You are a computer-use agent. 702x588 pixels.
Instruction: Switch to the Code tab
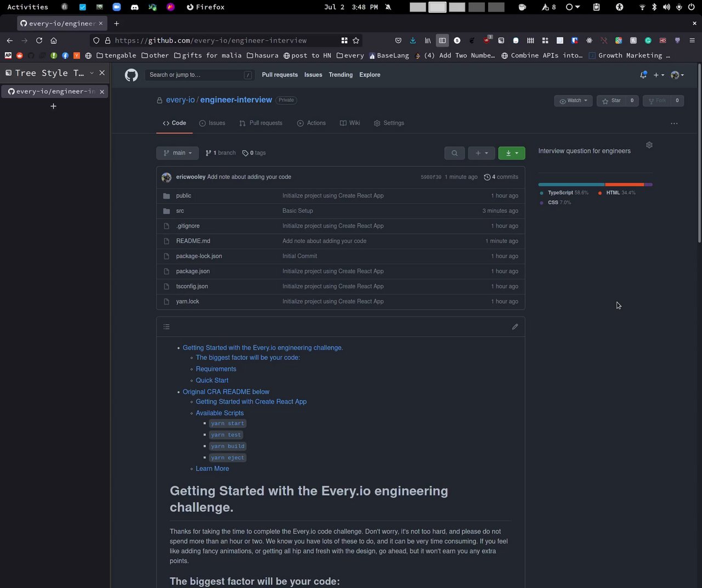pyautogui.click(x=174, y=123)
